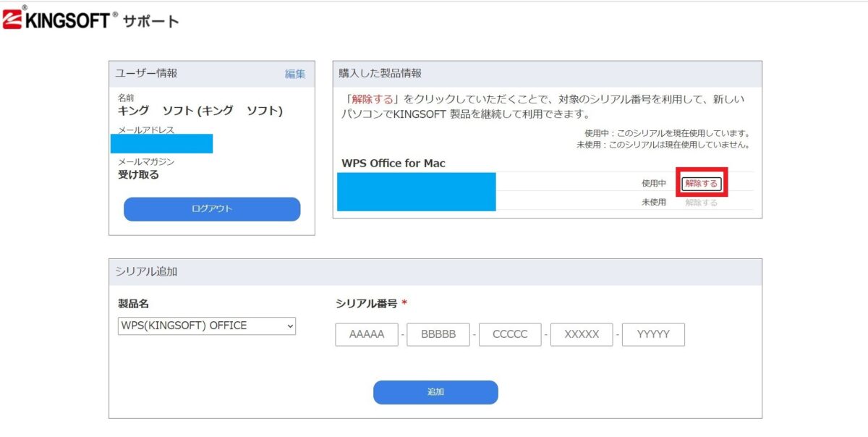Click the BBBBB serial number field
This screenshot has height=437, width=868.
(x=438, y=334)
